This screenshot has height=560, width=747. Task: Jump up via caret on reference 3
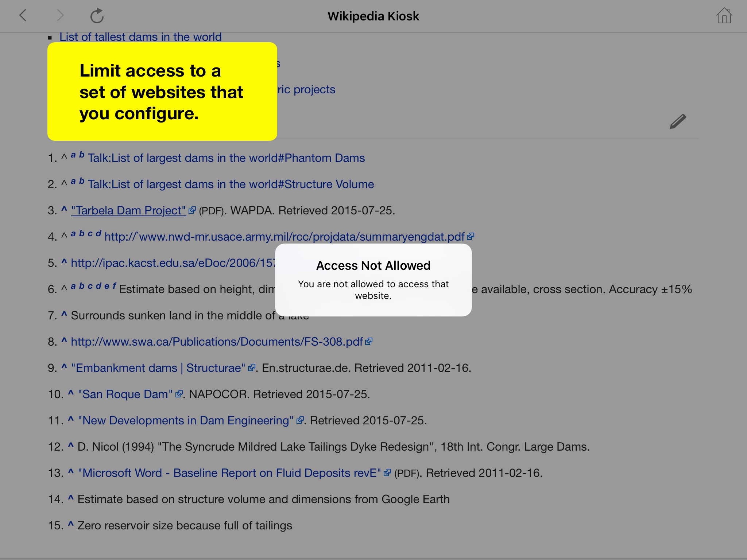pyautogui.click(x=64, y=209)
